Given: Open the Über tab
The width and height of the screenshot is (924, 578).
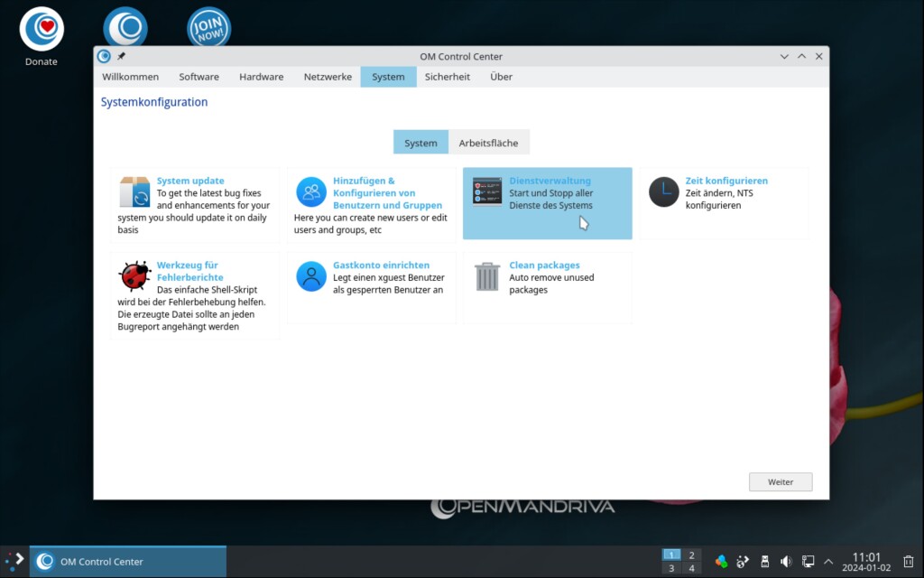Looking at the screenshot, I should click(501, 77).
